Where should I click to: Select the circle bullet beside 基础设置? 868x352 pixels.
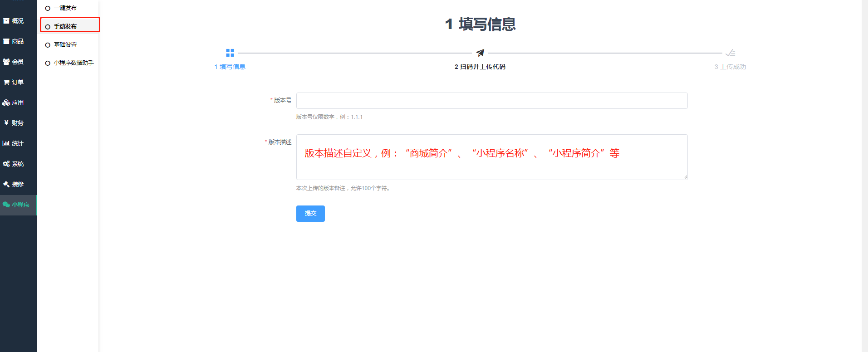point(48,45)
